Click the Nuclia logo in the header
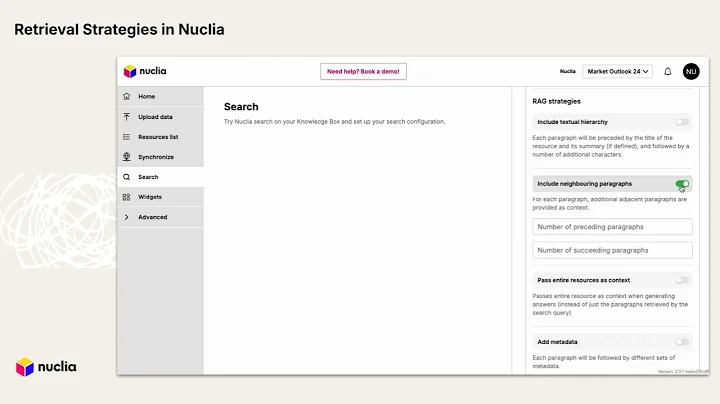The image size is (720, 404). click(145, 71)
